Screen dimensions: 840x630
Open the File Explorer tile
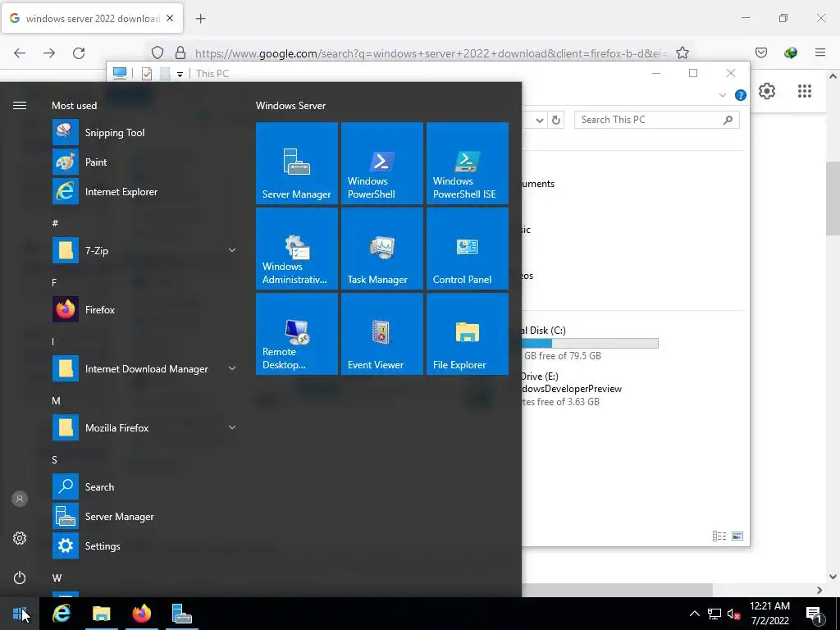click(467, 334)
